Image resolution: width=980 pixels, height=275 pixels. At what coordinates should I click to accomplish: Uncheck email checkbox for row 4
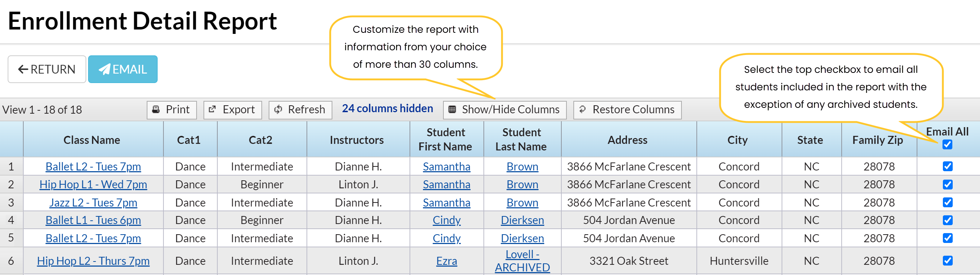[947, 220]
